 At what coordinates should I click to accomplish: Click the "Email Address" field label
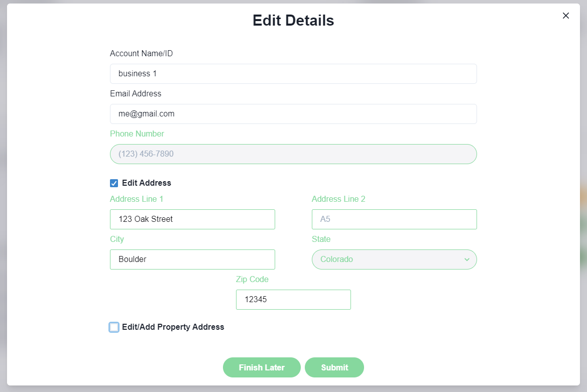coord(136,94)
